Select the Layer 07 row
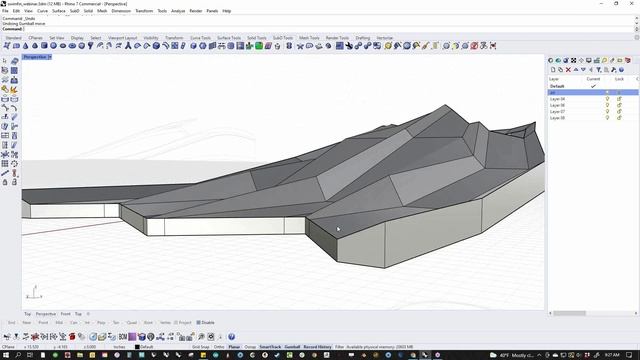 click(593, 111)
